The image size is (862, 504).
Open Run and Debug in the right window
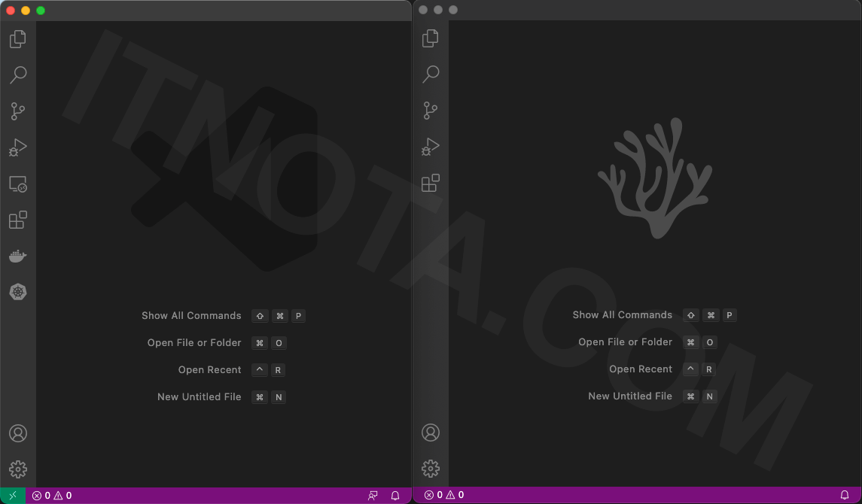click(x=430, y=146)
